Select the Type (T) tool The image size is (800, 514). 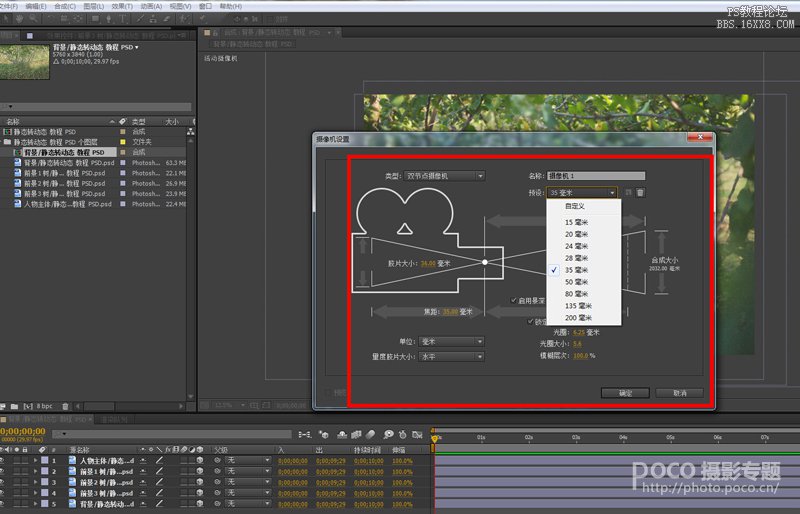(x=123, y=19)
